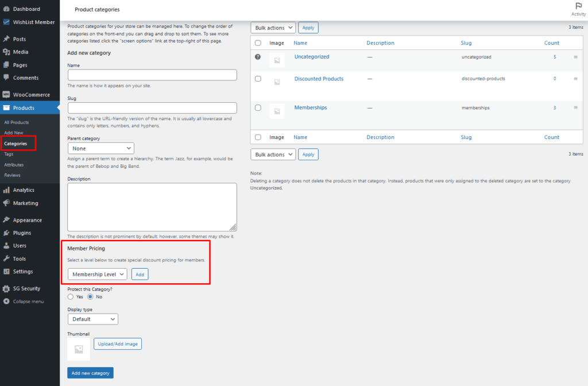Screen dimensions: 588x386
Task: Click the WooCommerce icon in sidebar
Action: 6,95
